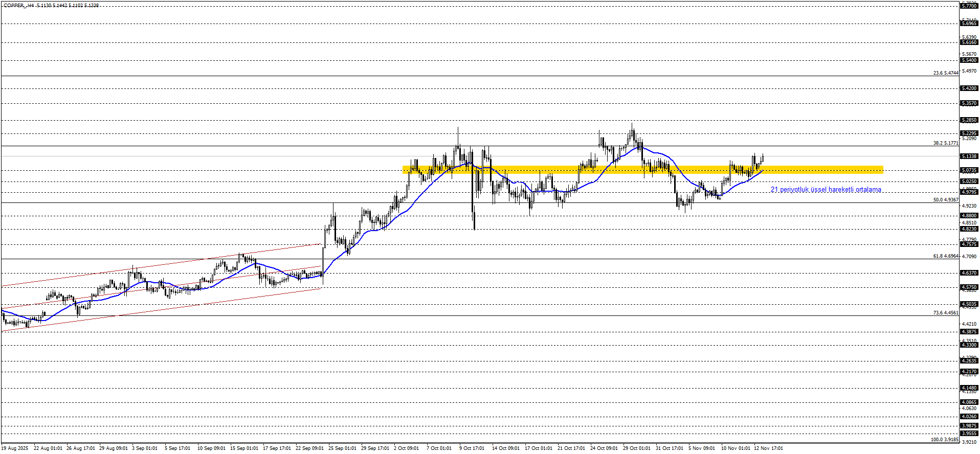Click the '12 Nov 17:01' time axis label
Screen dimensions: 980x454
(768, 448)
